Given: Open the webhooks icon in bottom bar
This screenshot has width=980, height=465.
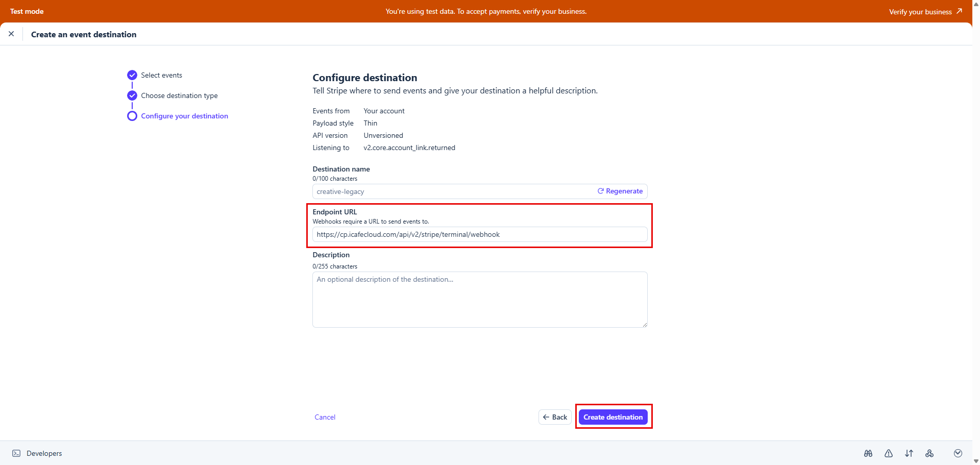Looking at the screenshot, I should (929, 453).
